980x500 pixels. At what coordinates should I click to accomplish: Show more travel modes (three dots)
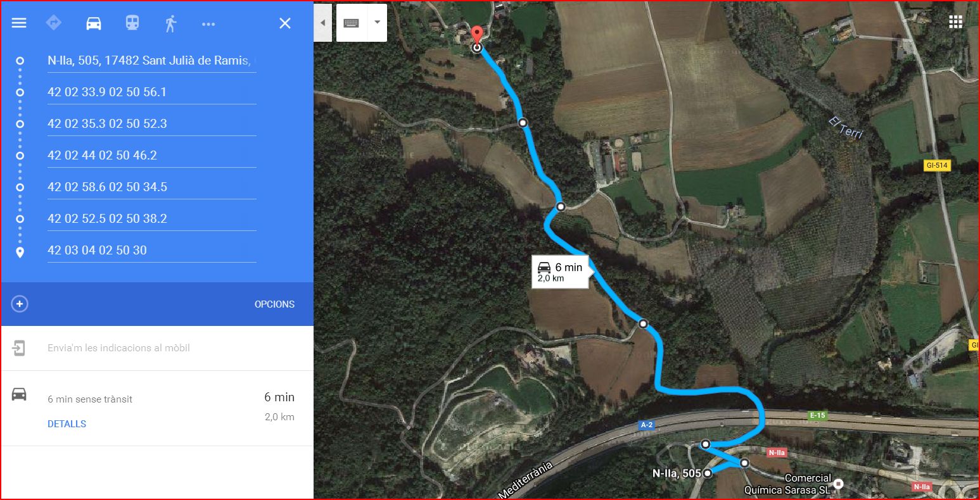[x=208, y=24]
